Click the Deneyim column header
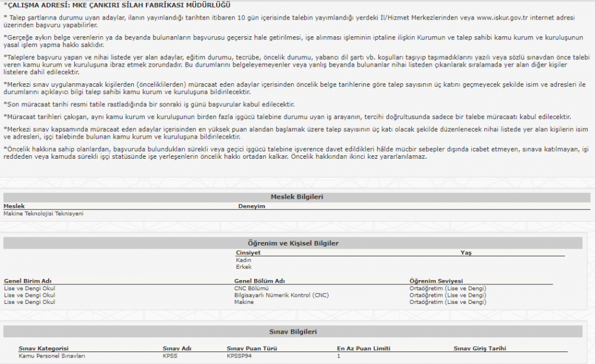This screenshot has width=595, height=364. [x=251, y=206]
